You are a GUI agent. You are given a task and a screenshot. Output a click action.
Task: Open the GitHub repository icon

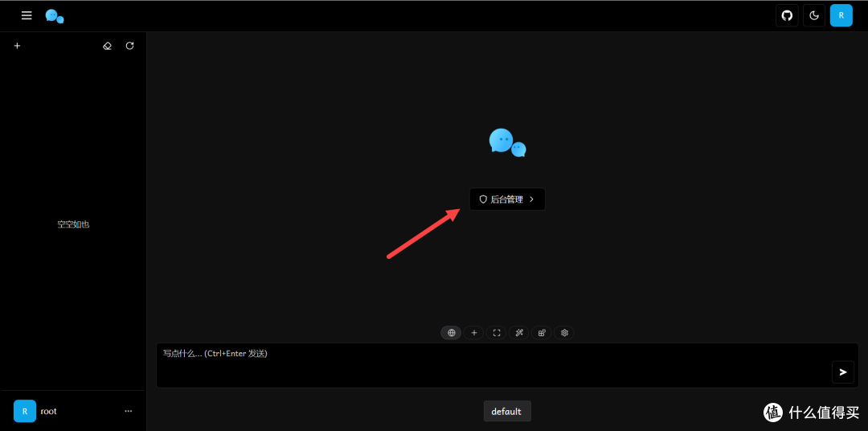787,15
